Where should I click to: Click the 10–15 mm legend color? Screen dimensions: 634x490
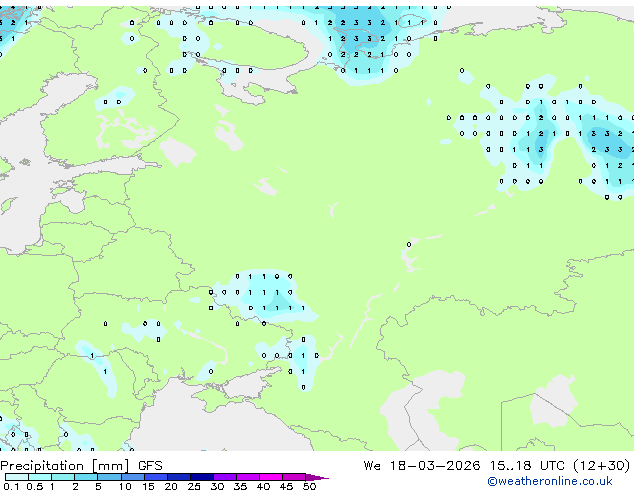click(x=133, y=477)
